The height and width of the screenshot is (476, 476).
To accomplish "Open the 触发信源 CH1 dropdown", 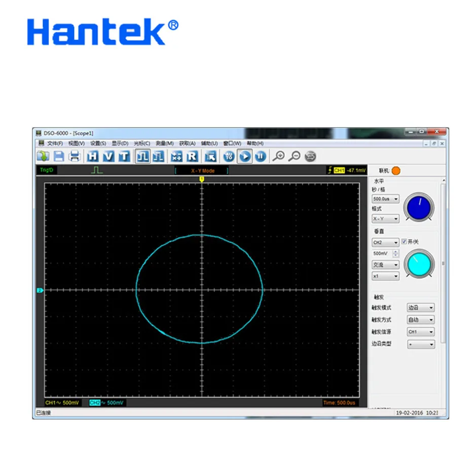I will tap(421, 332).
